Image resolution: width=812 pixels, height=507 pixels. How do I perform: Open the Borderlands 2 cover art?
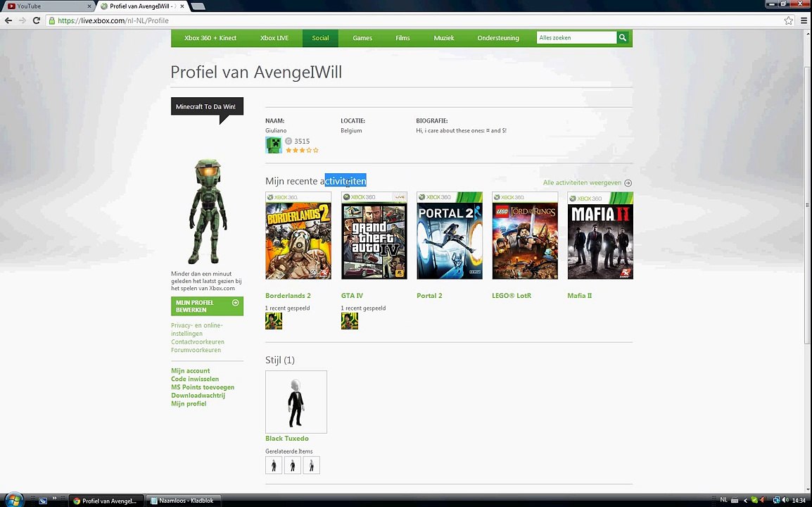click(x=298, y=236)
